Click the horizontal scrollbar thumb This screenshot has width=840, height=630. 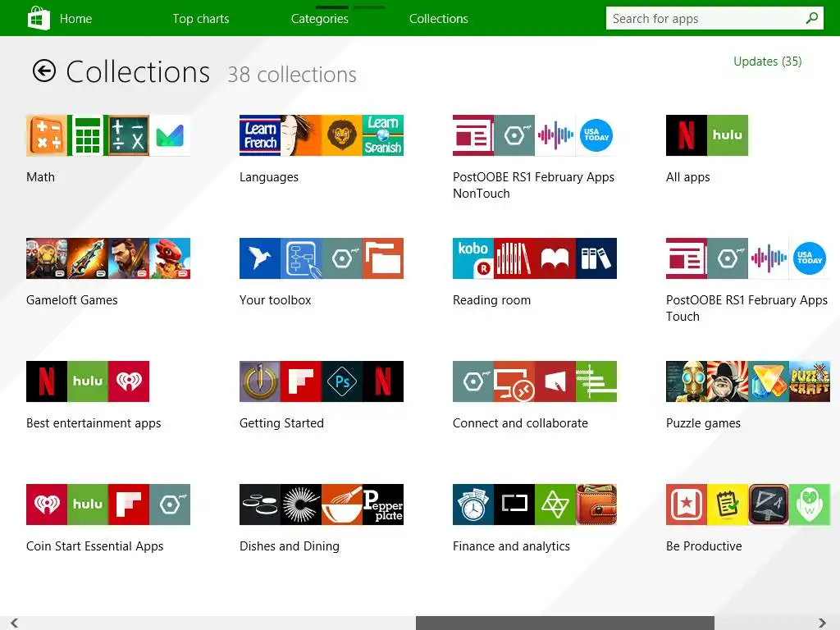pos(564,623)
